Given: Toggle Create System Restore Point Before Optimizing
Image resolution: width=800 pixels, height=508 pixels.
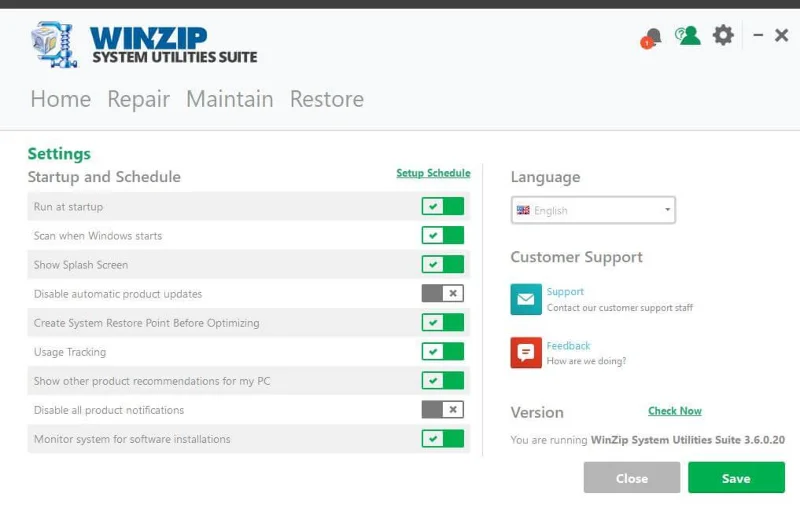Looking at the screenshot, I should 443,323.
